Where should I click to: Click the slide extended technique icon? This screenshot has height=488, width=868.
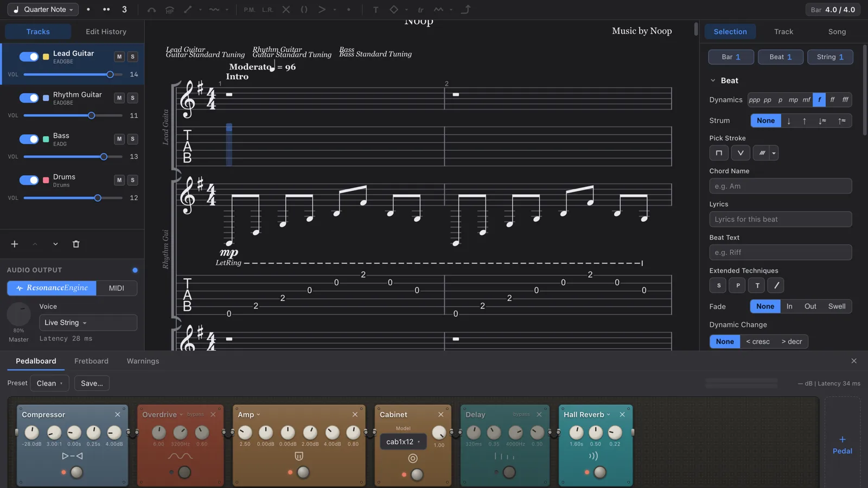[x=776, y=285]
